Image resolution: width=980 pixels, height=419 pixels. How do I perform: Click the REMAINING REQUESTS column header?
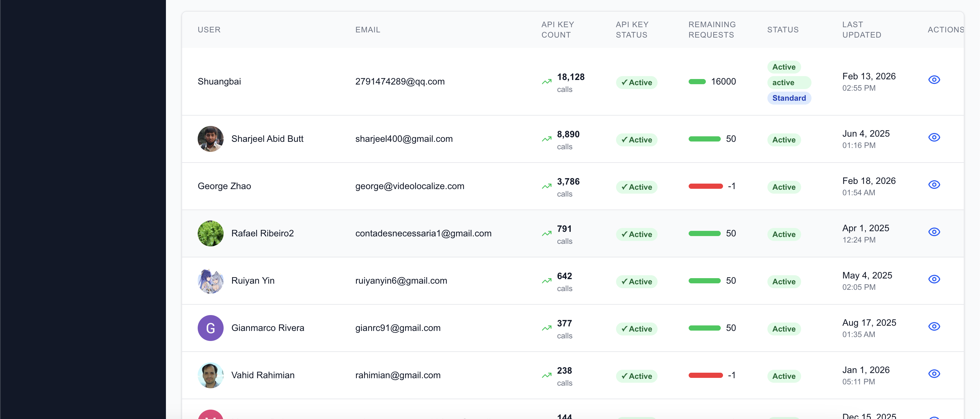click(x=712, y=30)
